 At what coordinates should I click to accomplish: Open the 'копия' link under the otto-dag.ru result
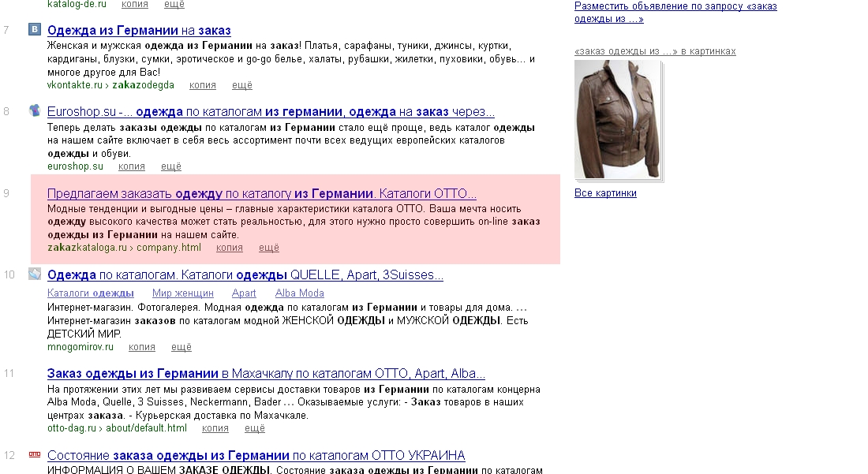point(215,428)
